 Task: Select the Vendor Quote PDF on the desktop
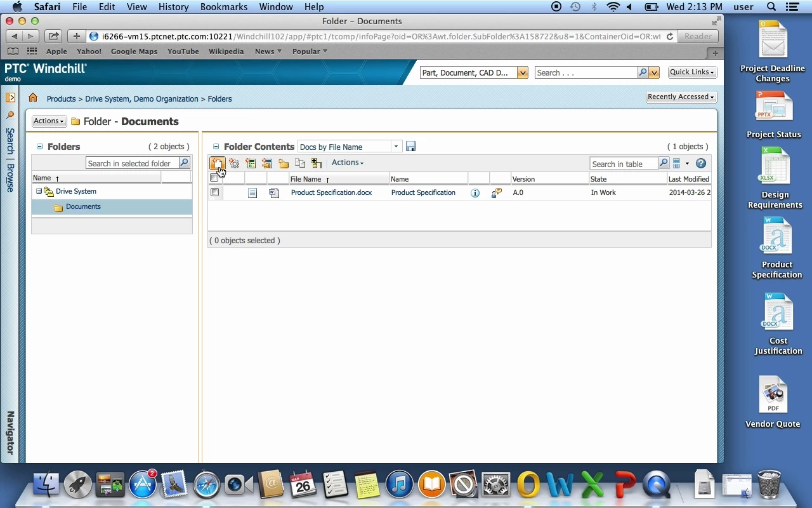[x=773, y=402]
